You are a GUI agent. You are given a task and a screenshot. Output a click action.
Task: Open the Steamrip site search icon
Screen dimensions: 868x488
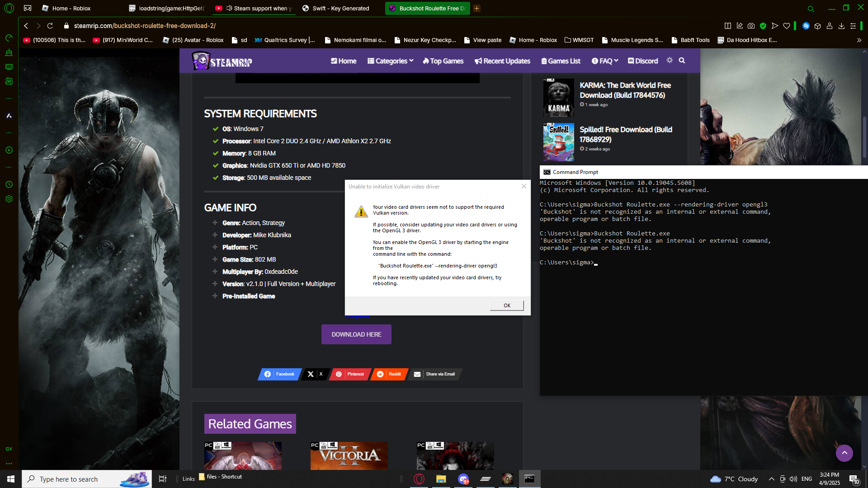(682, 61)
